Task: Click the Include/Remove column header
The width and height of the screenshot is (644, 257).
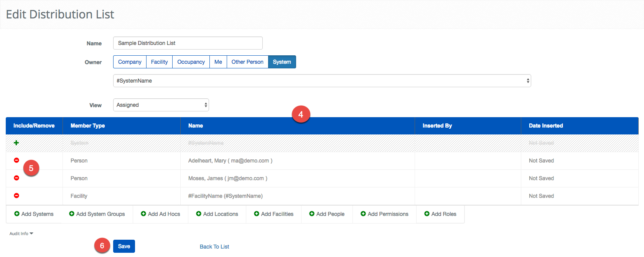Action: click(x=34, y=126)
